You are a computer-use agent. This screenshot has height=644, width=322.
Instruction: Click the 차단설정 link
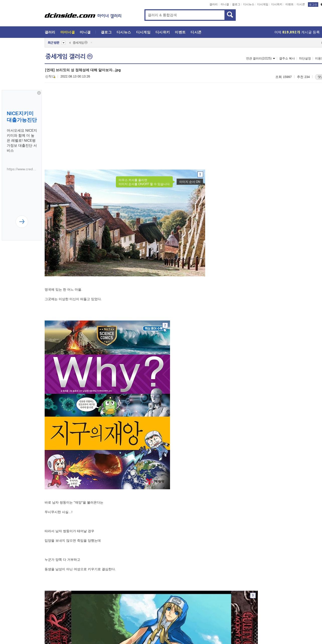[x=305, y=58]
